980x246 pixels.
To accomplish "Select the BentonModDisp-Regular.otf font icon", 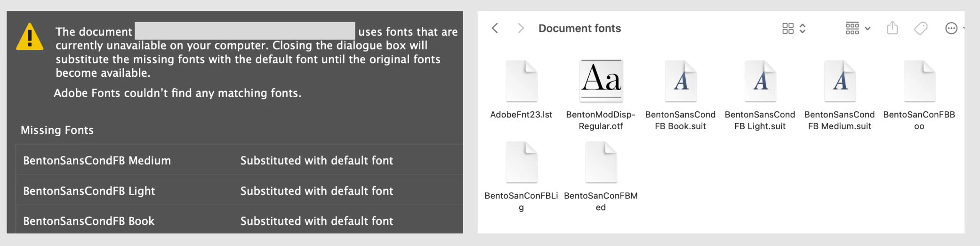I will tap(601, 81).
